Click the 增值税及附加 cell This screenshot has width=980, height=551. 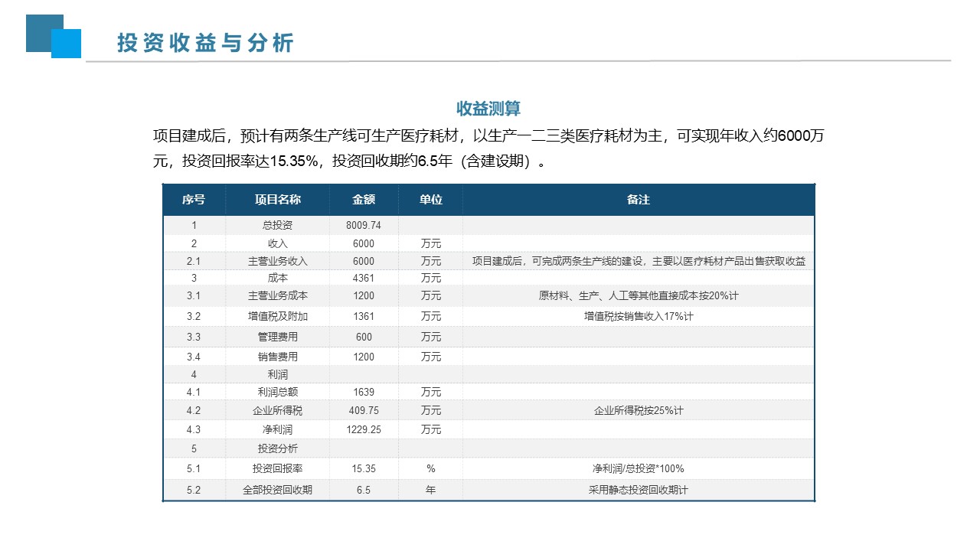(278, 316)
